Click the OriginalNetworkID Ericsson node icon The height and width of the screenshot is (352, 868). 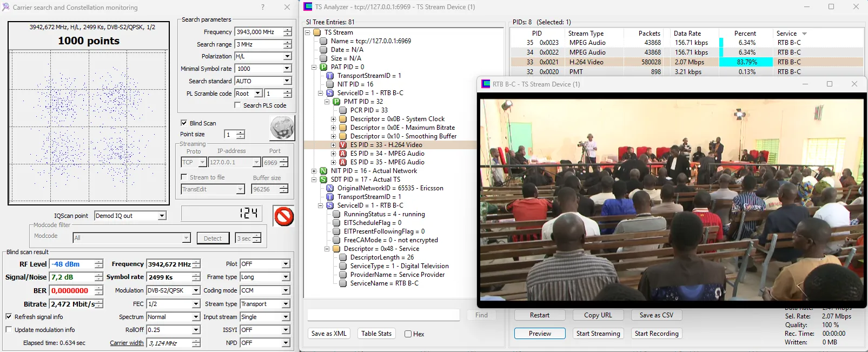(x=330, y=188)
